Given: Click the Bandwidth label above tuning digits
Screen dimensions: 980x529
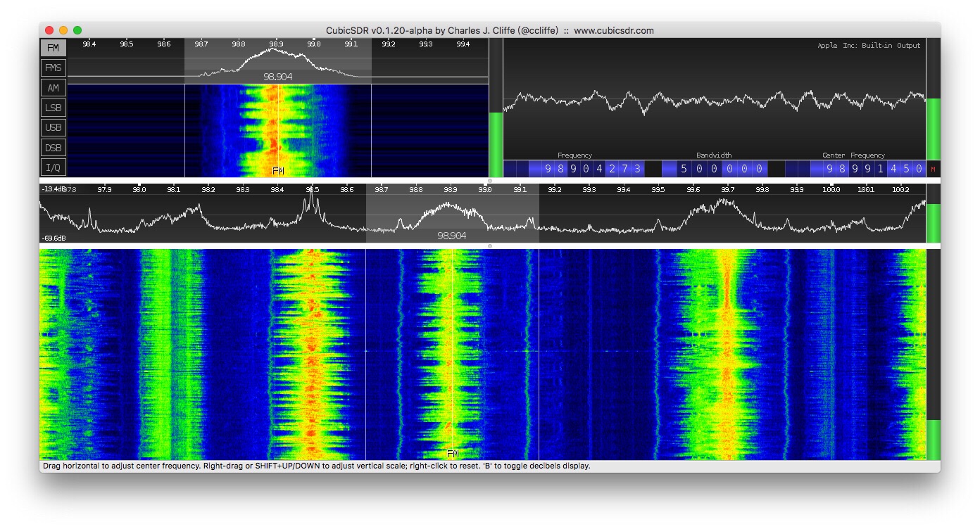Looking at the screenshot, I should click(714, 155).
